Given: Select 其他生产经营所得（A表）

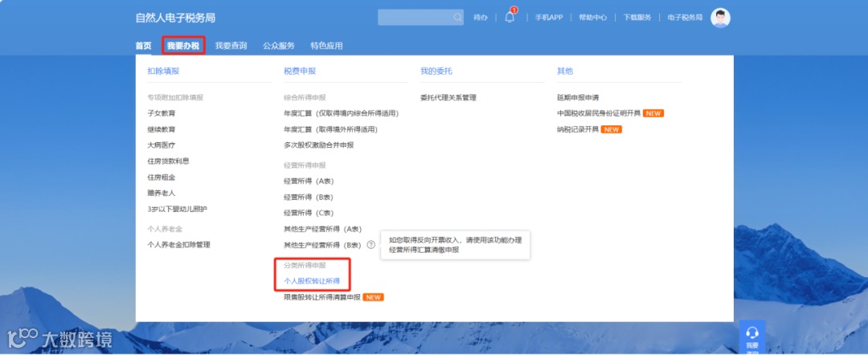Looking at the screenshot, I should click(x=323, y=229).
